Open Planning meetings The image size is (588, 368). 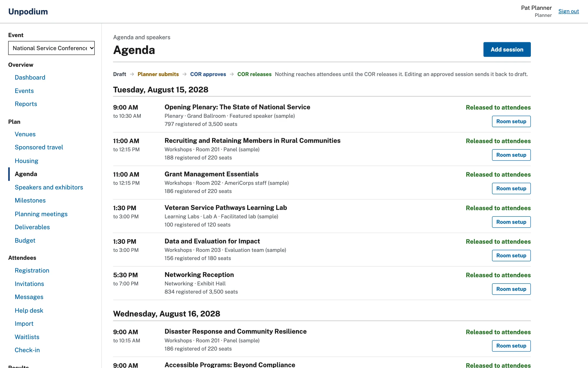point(41,214)
